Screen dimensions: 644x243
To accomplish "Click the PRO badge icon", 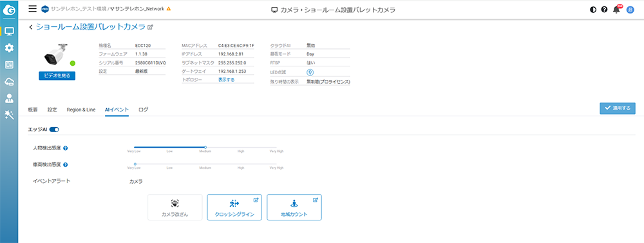I will point(45,8).
